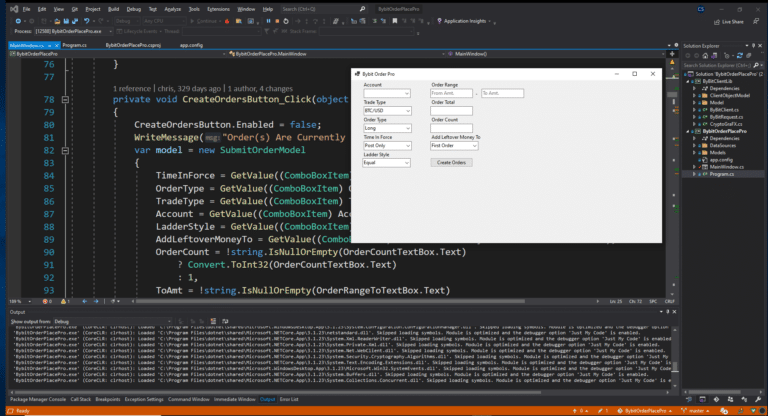Click the From Amt. input field
Screen dimensions: 768x416
coord(451,93)
